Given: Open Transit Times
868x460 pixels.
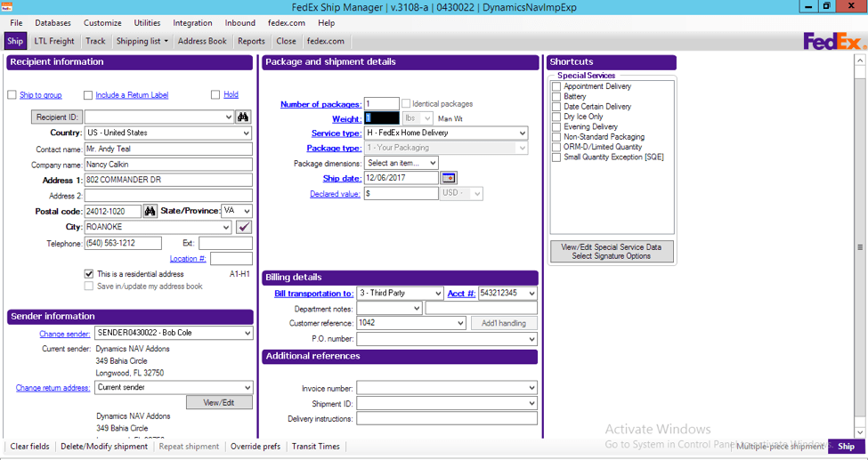Looking at the screenshot, I should click(315, 446).
